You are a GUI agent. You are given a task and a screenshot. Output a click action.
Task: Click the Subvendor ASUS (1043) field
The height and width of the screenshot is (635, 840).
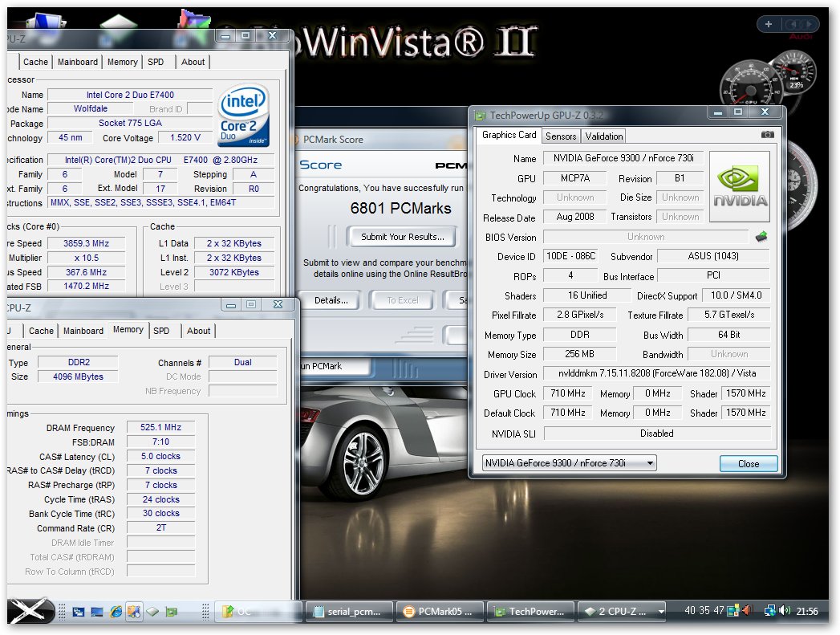pos(713,256)
